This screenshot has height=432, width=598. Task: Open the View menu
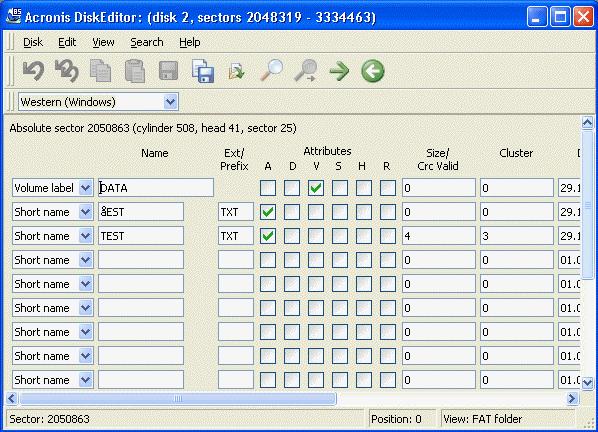pos(103,42)
